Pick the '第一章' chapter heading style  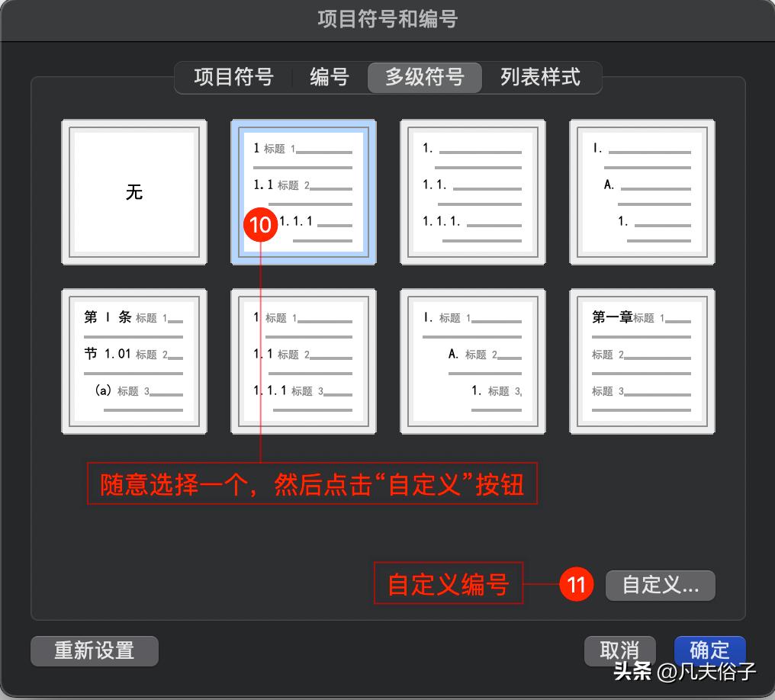tap(642, 361)
